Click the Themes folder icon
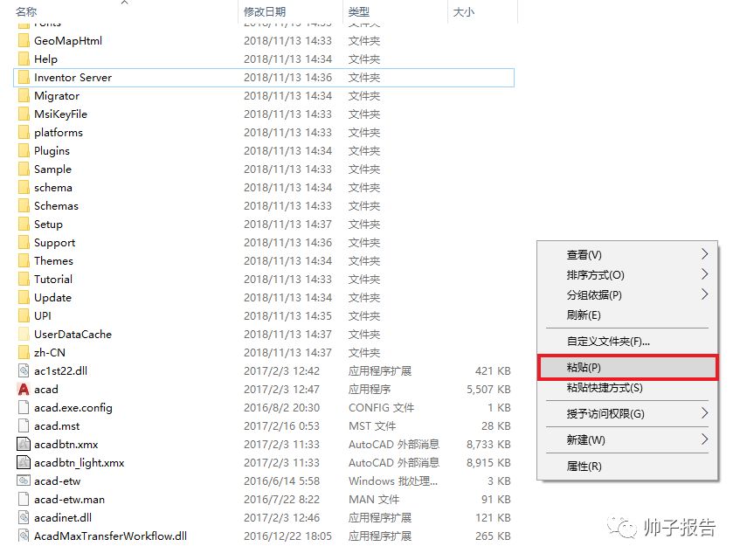This screenshot has width=740, height=560. pyautogui.click(x=24, y=261)
